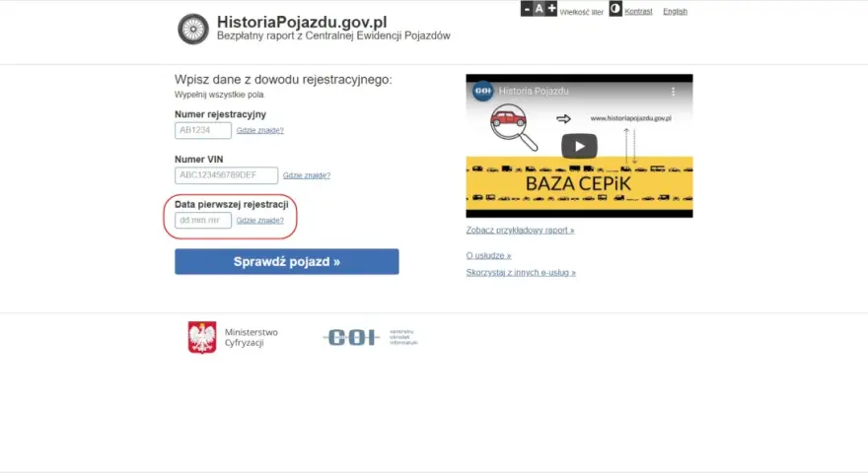Open the Kontrast link
This screenshot has width=868, height=473.
click(638, 11)
